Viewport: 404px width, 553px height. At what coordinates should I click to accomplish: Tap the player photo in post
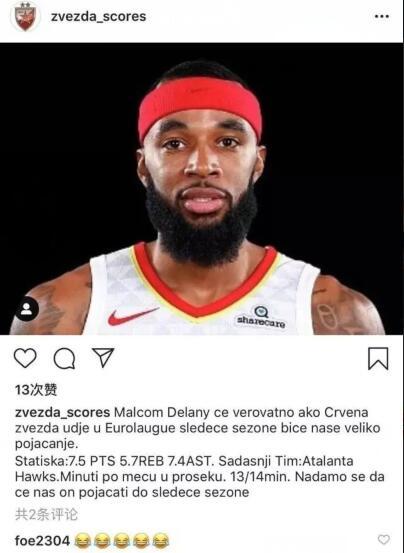(202, 189)
